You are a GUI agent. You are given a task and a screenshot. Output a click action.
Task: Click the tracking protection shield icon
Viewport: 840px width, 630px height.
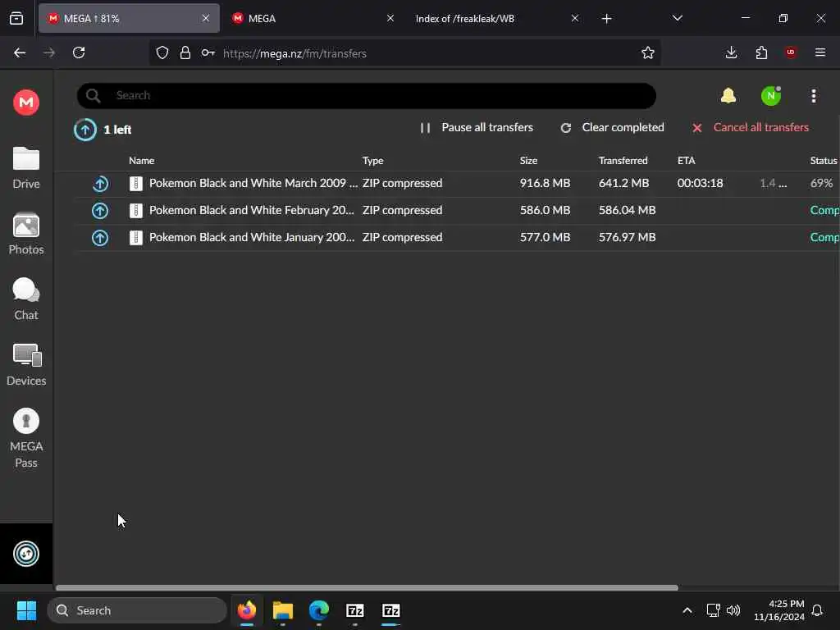[162, 52]
